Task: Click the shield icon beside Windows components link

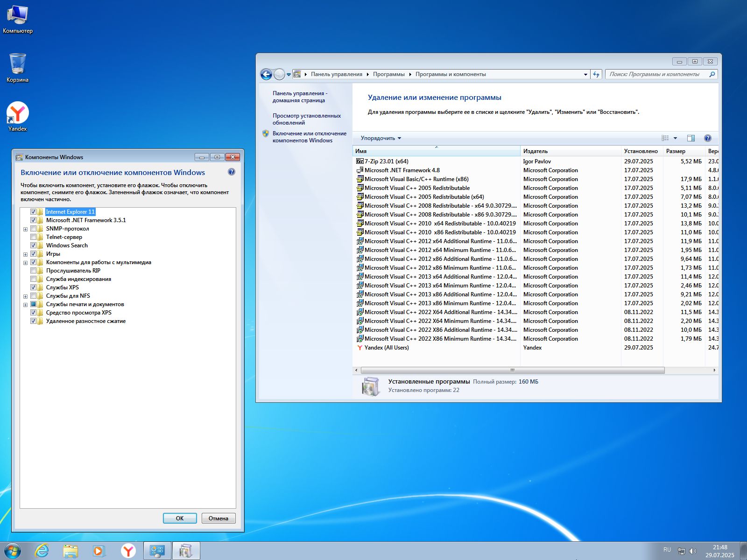Action: (x=266, y=133)
